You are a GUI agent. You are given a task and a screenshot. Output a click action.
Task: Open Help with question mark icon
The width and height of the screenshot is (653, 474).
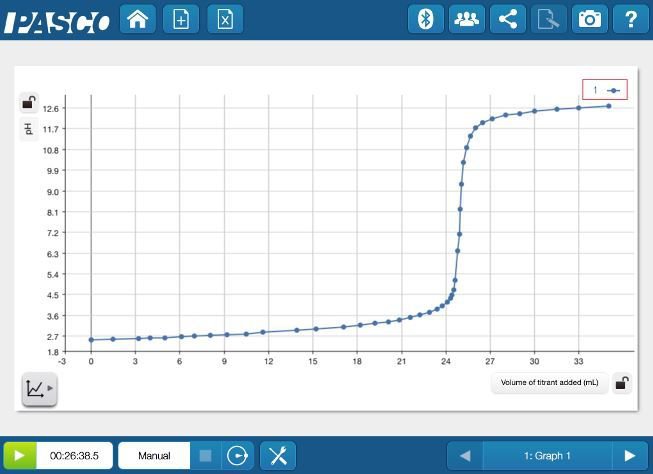click(x=631, y=19)
